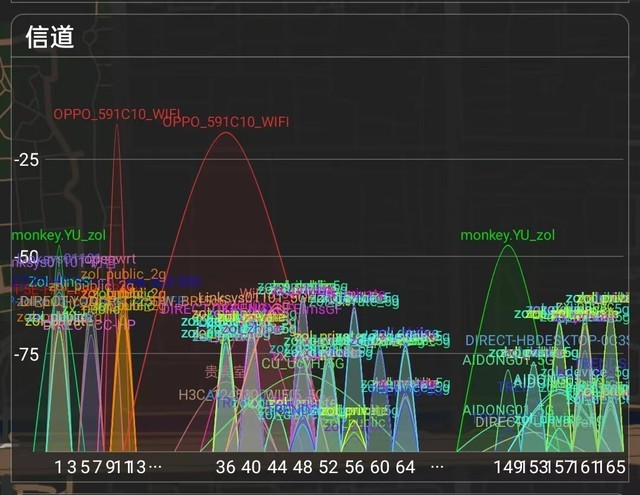Tap the peak of the wide red OPPO curve
This screenshot has height=495, width=640.
(x=228, y=133)
